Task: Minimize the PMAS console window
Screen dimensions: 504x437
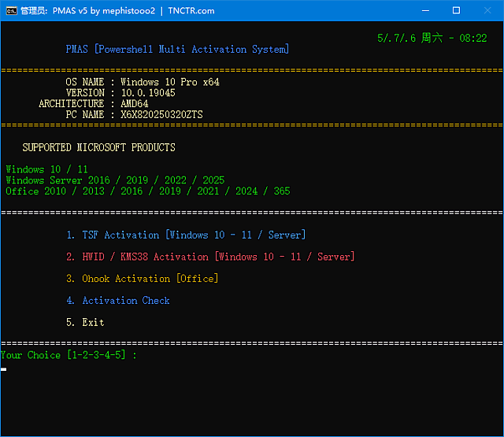Action: [x=425, y=10]
